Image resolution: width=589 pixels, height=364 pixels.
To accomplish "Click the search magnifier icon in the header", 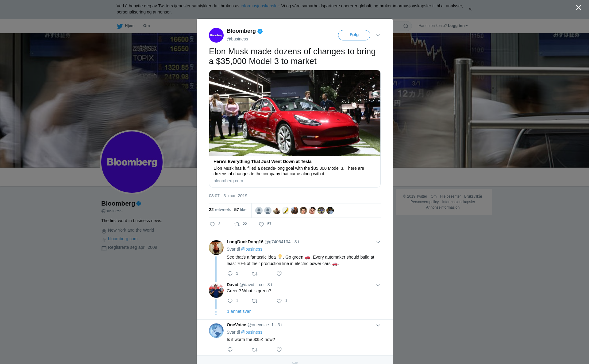I will [x=406, y=26].
